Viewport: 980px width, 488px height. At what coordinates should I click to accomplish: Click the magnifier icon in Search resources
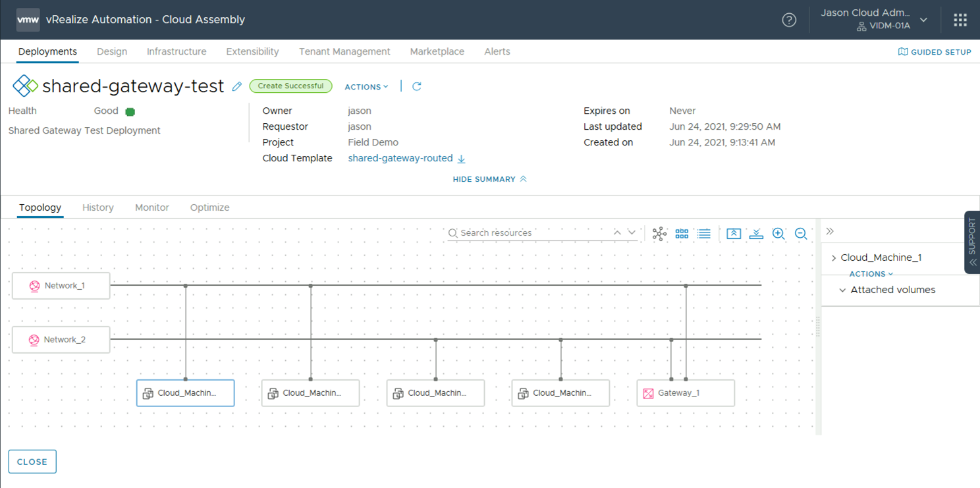pyautogui.click(x=453, y=233)
